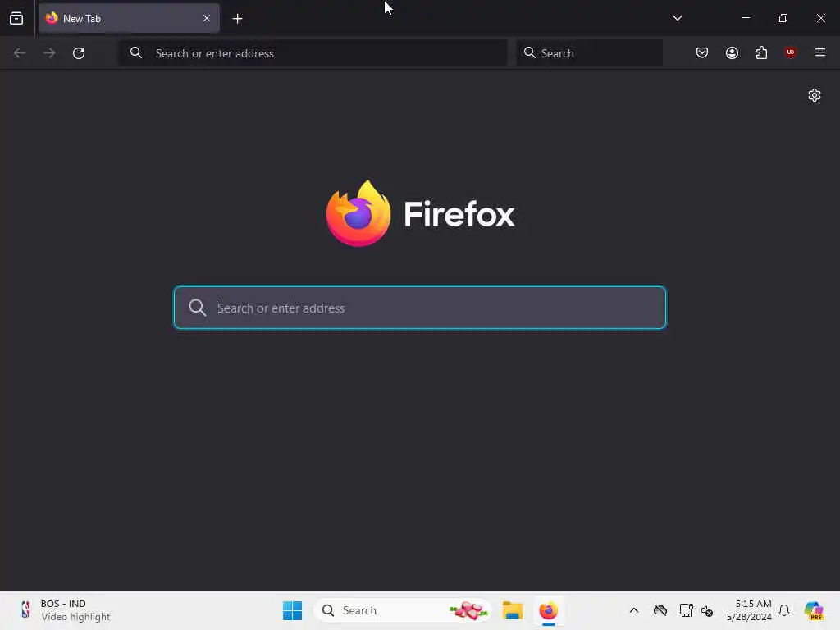The height and width of the screenshot is (630, 840).
Task: Open the muted volume tray icon
Action: coord(706,610)
